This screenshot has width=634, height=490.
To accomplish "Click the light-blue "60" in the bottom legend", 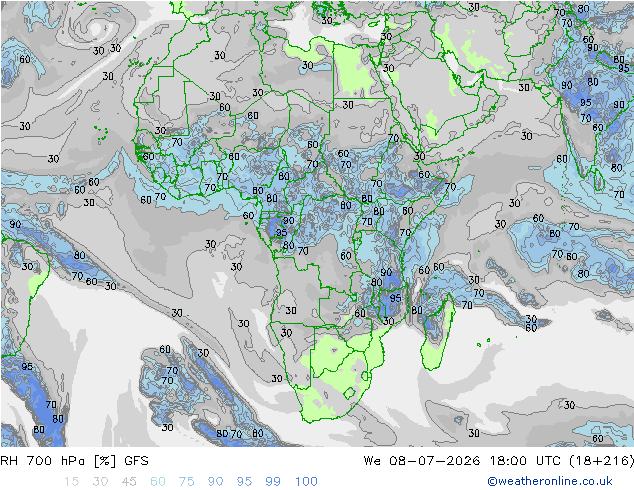I will tap(158, 481).
